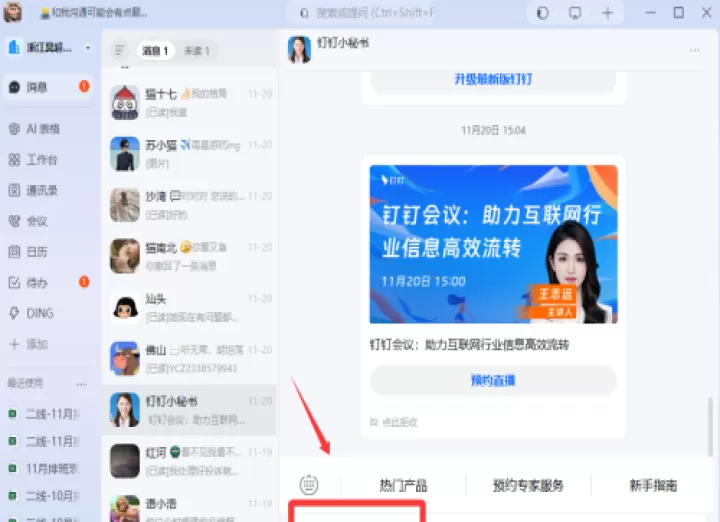Open the 苏小猫 conversation

(189, 153)
